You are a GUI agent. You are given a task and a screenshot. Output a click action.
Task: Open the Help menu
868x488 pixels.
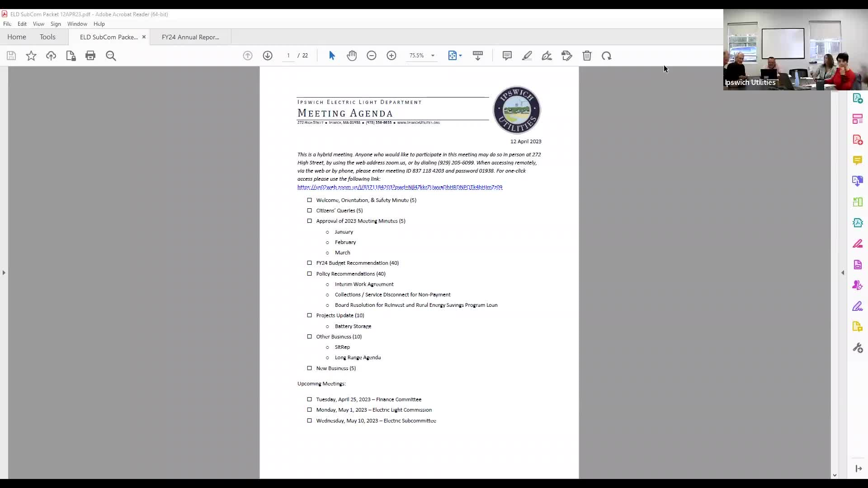(x=99, y=24)
